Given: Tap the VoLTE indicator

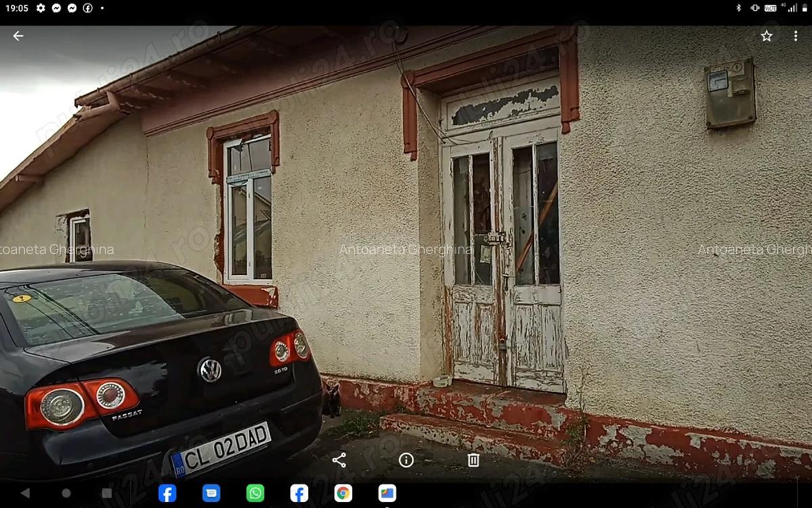Looking at the screenshot, I should 770,9.
